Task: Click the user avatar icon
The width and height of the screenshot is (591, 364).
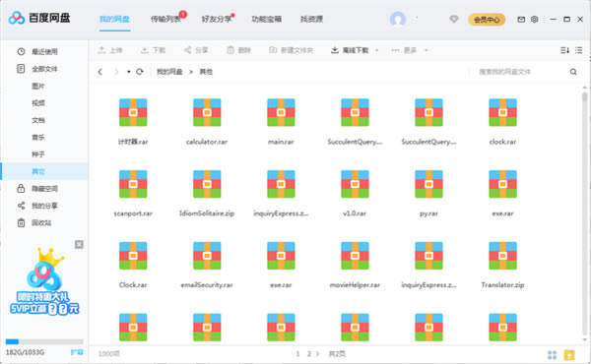Action: [x=398, y=20]
